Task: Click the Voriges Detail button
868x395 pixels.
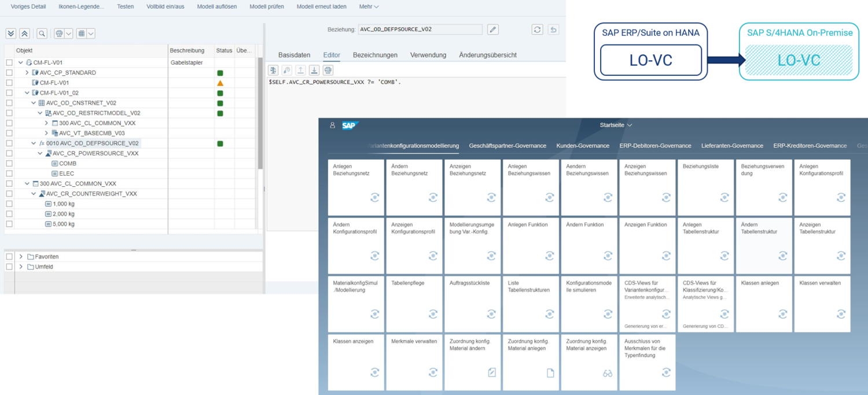Action: click(x=28, y=7)
